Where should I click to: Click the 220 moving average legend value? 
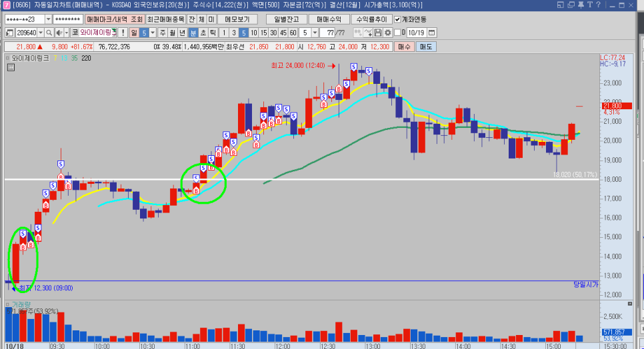click(x=86, y=58)
